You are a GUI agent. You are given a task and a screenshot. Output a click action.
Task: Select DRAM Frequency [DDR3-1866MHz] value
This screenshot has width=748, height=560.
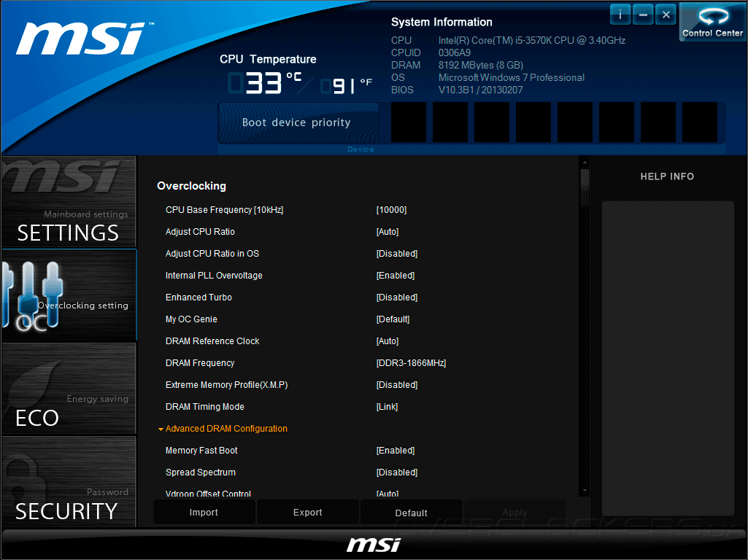(x=411, y=363)
